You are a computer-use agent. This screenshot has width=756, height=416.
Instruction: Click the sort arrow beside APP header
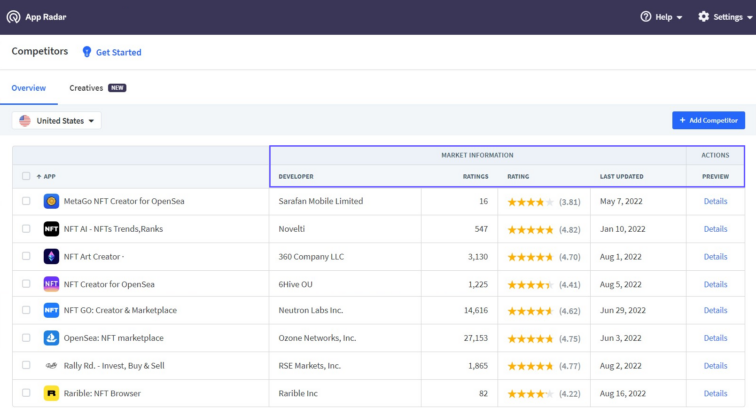[39, 176]
